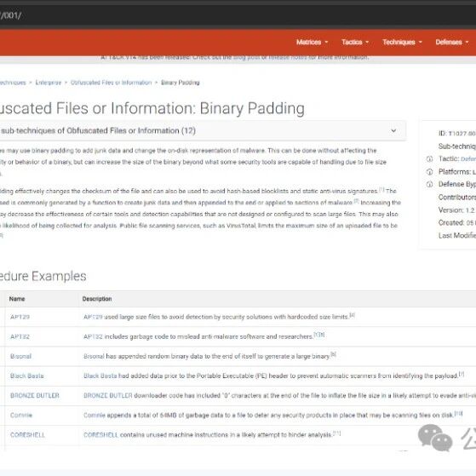Viewport: 476px width, 476px height.
Task: Click citation reference after Bisonal description
Action: coord(333,354)
